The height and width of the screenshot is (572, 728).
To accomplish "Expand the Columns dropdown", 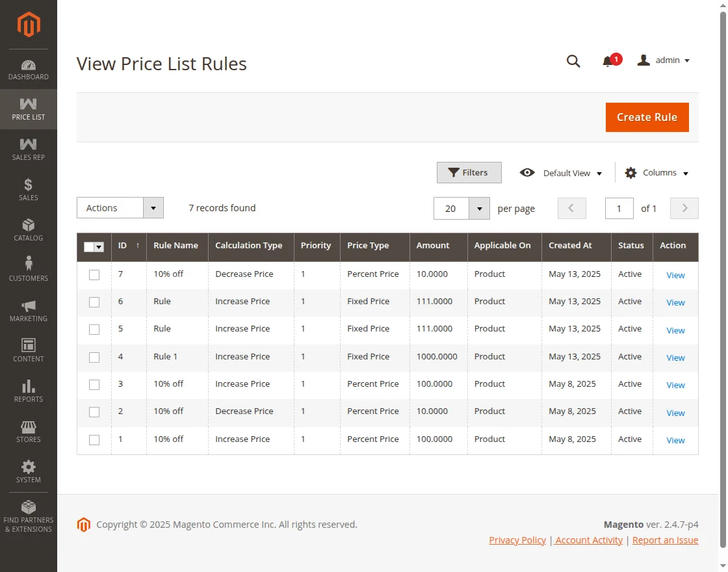I will coord(656,173).
